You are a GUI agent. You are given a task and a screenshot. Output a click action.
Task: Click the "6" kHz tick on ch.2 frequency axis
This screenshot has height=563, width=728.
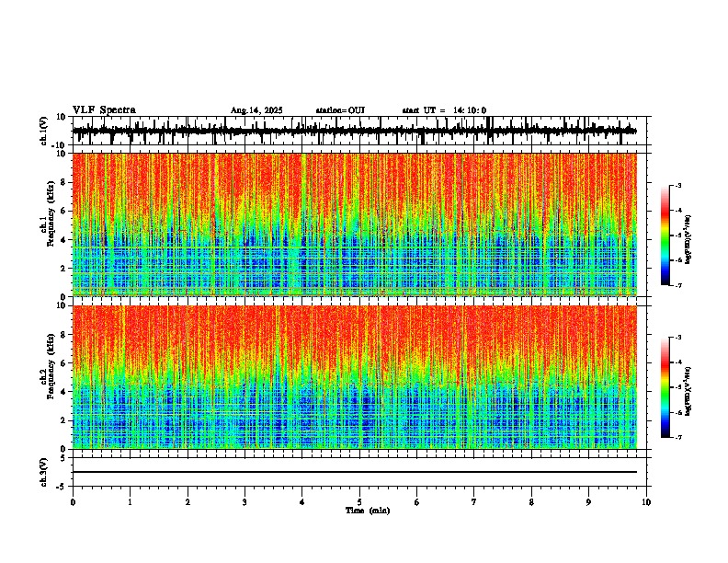pos(64,363)
